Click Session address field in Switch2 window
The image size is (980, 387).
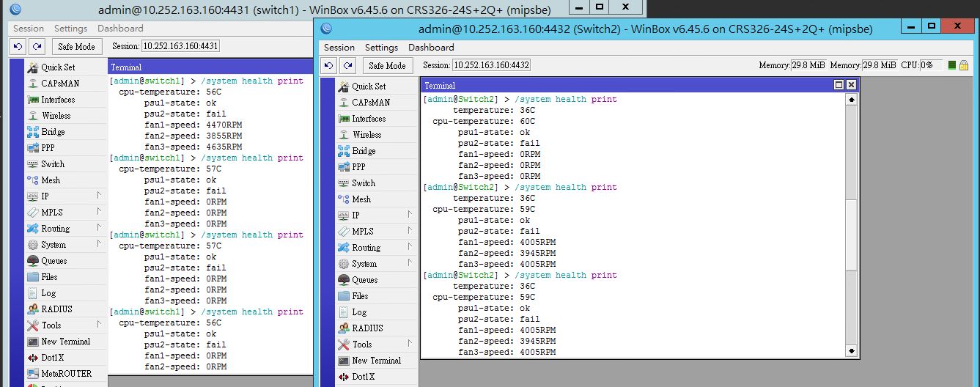pos(491,65)
